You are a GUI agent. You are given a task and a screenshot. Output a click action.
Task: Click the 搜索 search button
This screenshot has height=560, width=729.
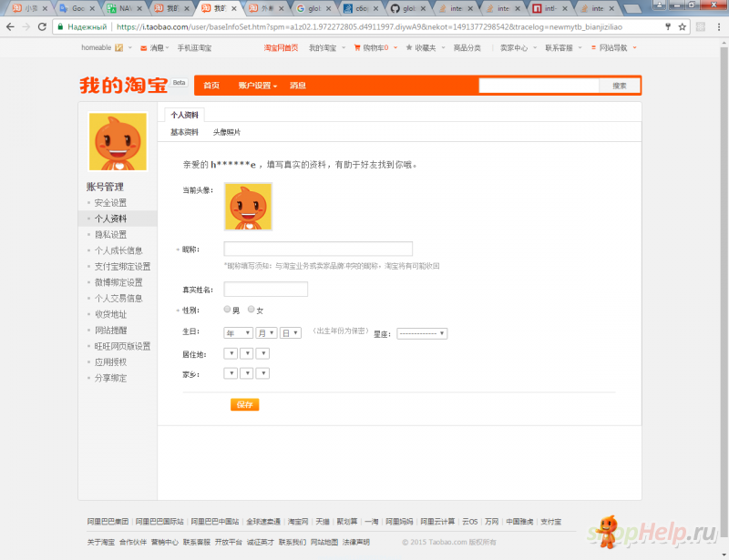pyautogui.click(x=620, y=86)
